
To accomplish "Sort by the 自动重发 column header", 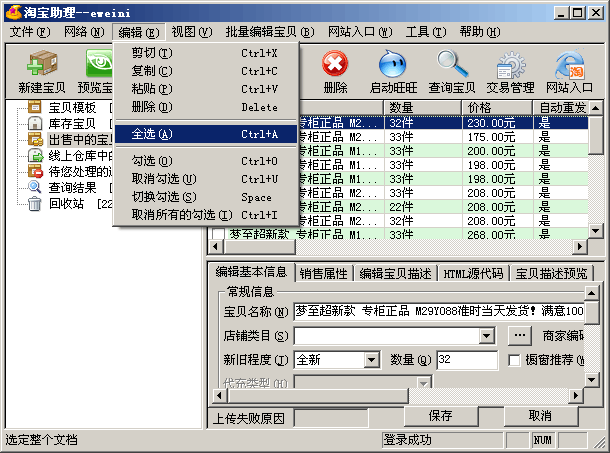I will pos(560,107).
